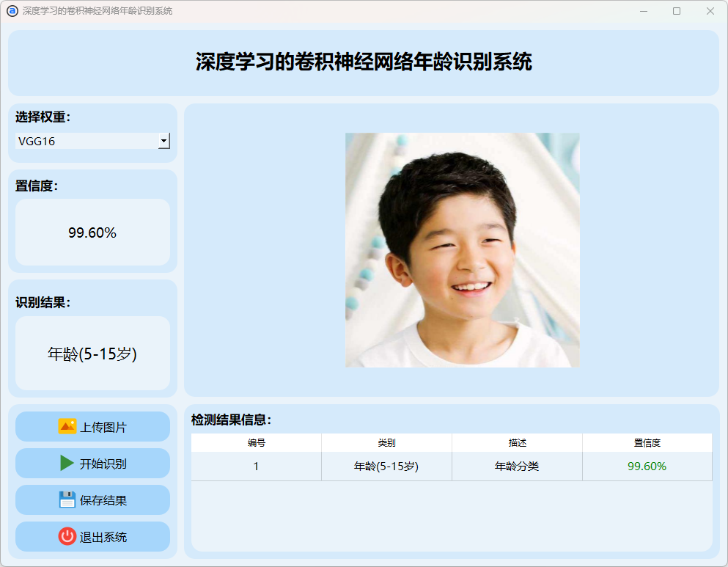This screenshot has width=728, height=567.
Task: Click the 描述 column header
Action: point(517,443)
